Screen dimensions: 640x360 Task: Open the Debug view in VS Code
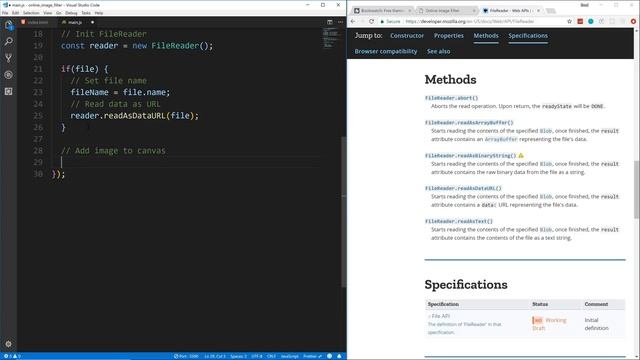tap(9, 75)
